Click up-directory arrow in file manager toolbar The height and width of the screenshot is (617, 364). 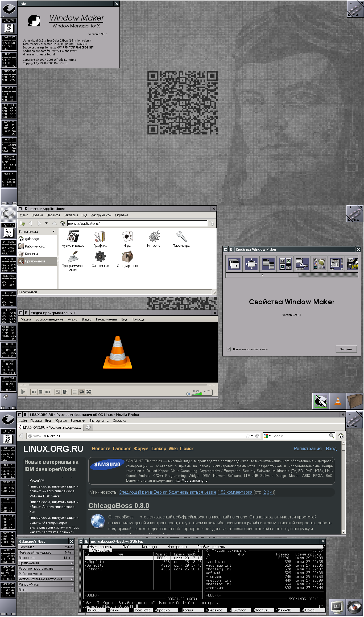tap(54, 223)
